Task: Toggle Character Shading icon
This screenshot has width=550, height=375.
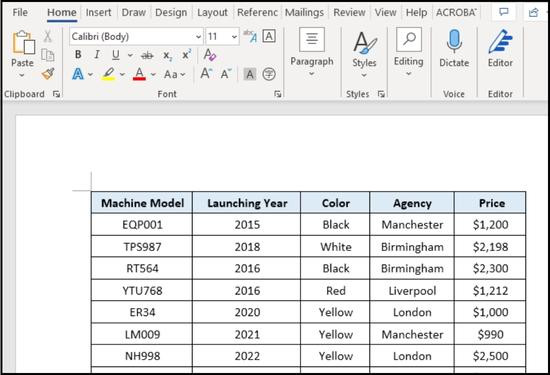Action: tap(249, 74)
